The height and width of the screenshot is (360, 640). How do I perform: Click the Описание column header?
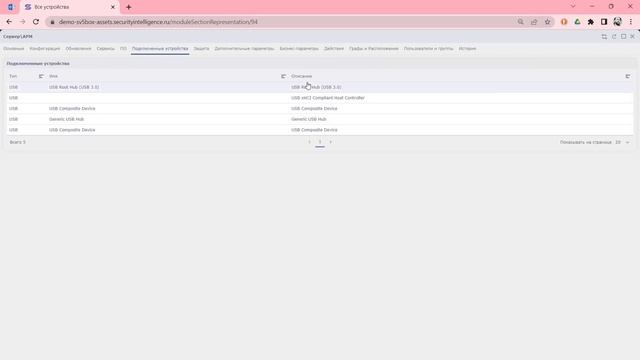(x=302, y=76)
